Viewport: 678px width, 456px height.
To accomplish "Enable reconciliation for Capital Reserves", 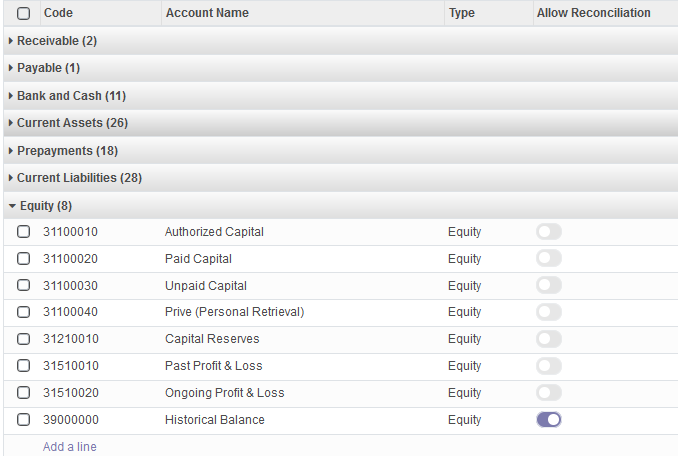I will click(549, 339).
